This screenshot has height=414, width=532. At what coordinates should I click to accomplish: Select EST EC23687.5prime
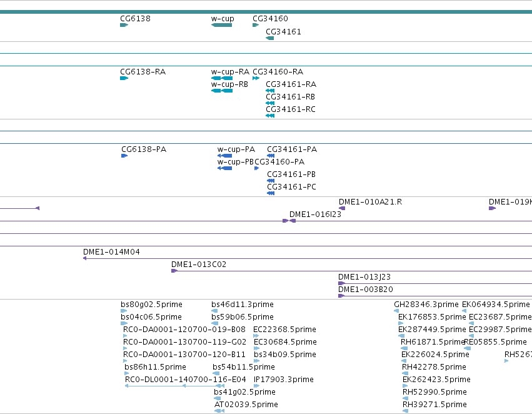[500, 317]
